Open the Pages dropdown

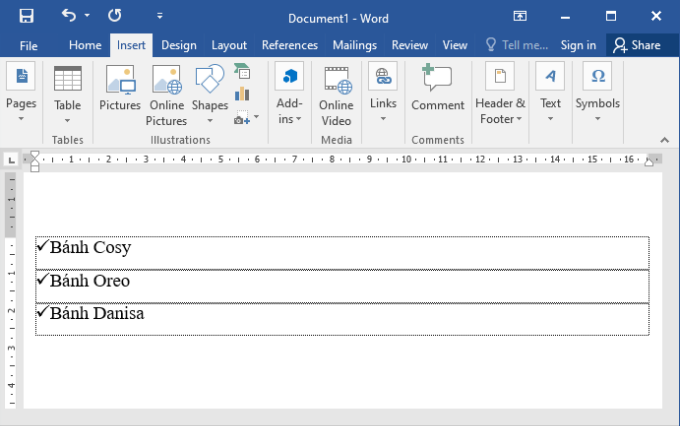click(x=21, y=92)
